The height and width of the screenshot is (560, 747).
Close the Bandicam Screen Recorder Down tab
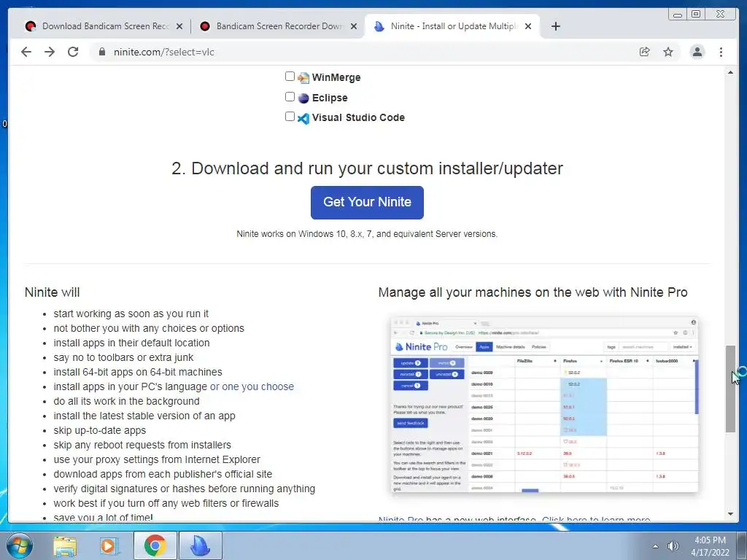click(x=354, y=26)
